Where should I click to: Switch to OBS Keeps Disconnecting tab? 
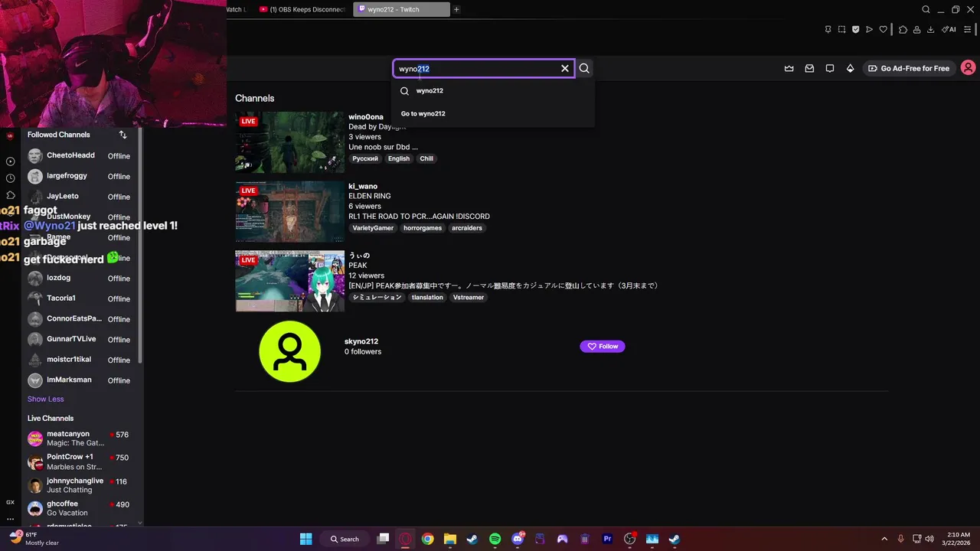click(x=301, y=9)
